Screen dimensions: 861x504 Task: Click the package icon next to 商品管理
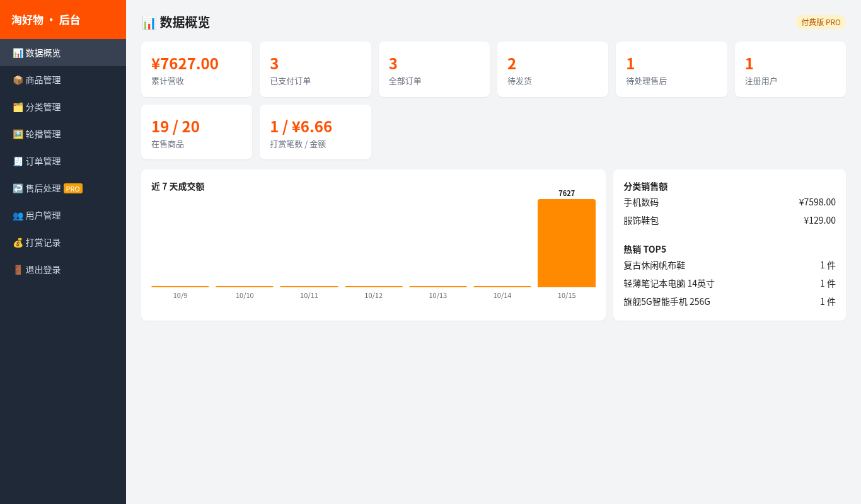(18, 80)
